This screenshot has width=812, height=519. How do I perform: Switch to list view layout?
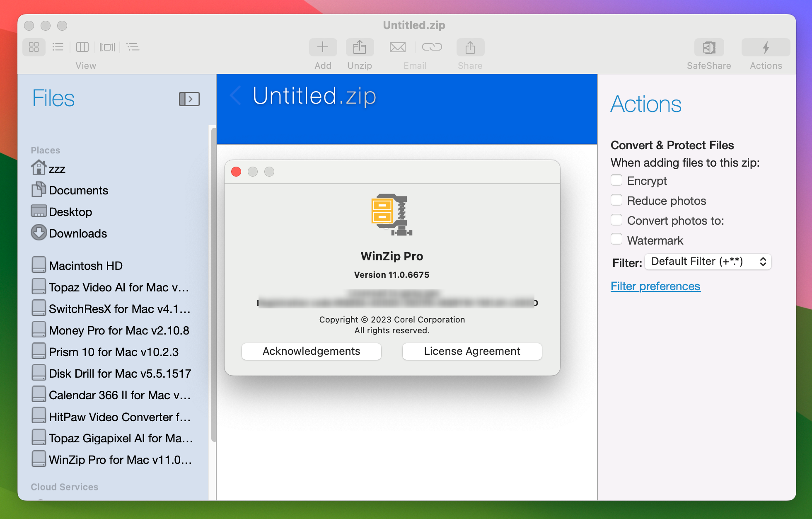(58, 47)
